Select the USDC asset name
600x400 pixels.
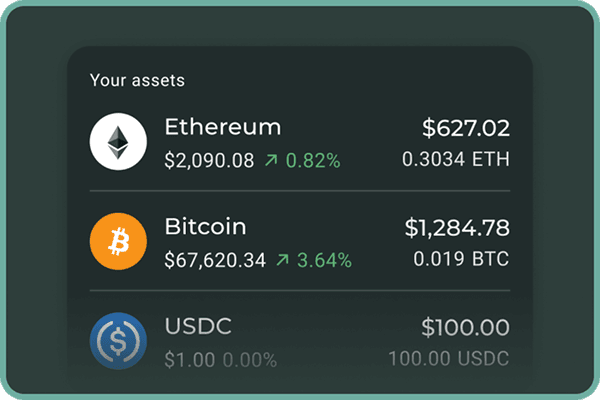(x=196, y=327)
